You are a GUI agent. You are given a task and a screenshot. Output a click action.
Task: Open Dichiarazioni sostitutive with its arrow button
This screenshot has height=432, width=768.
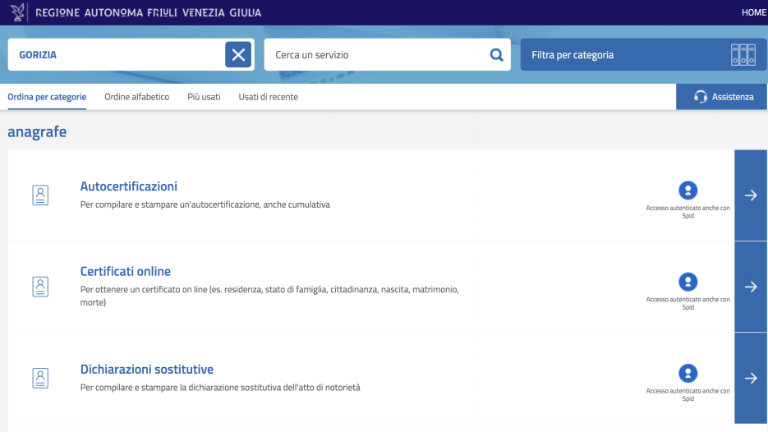(x=751, y=378)
